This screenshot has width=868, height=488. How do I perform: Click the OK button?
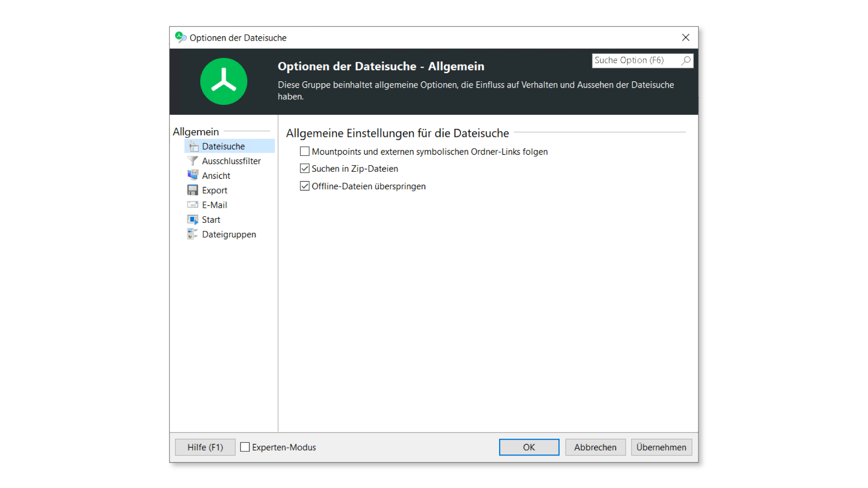tap(529, 447)
